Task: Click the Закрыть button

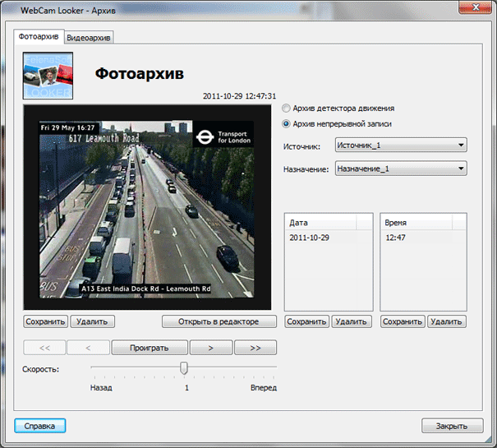Action: 452,426
